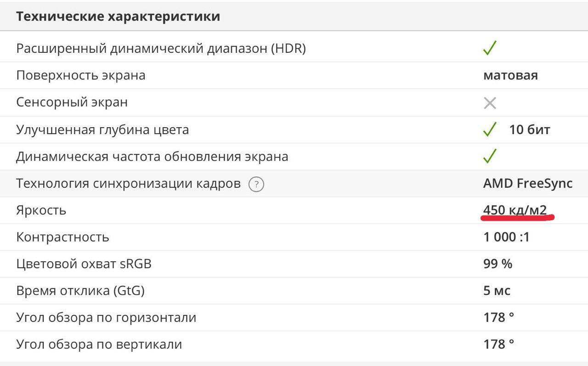Click the green HDR checkmark icon
Image resolution: width=588 pixels, height=366 pixels.
[x=490, y=48]
